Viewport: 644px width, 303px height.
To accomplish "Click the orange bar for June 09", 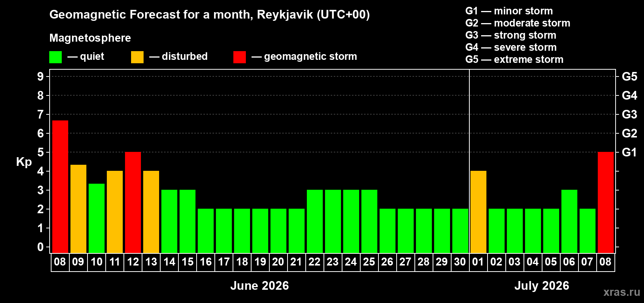I will 78,209.
